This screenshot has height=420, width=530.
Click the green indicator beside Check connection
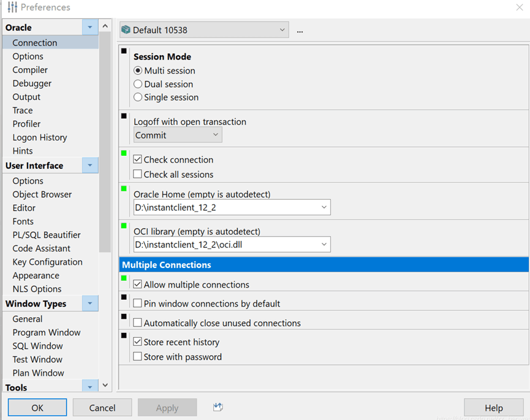[124, 153]
